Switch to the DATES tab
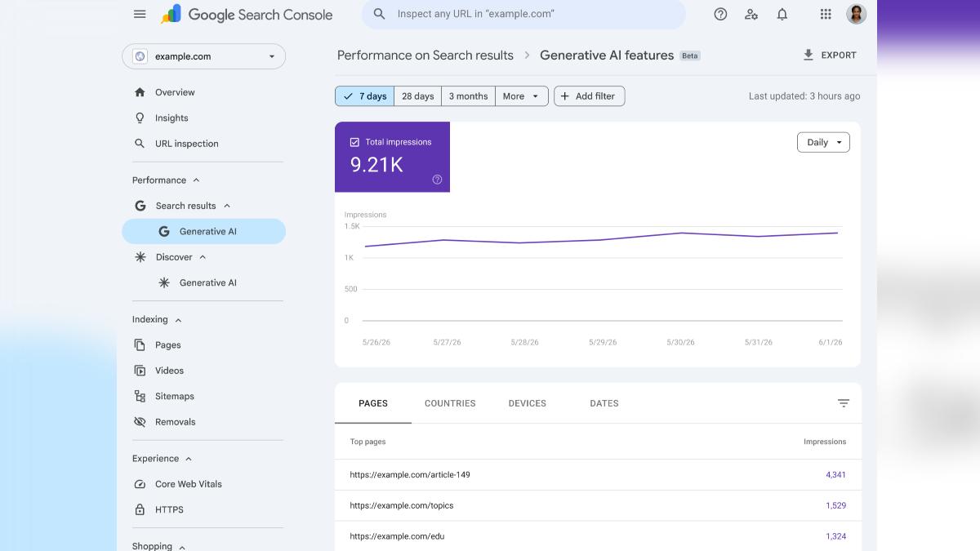The image size is (980, 551). click(x=604, y=403)
